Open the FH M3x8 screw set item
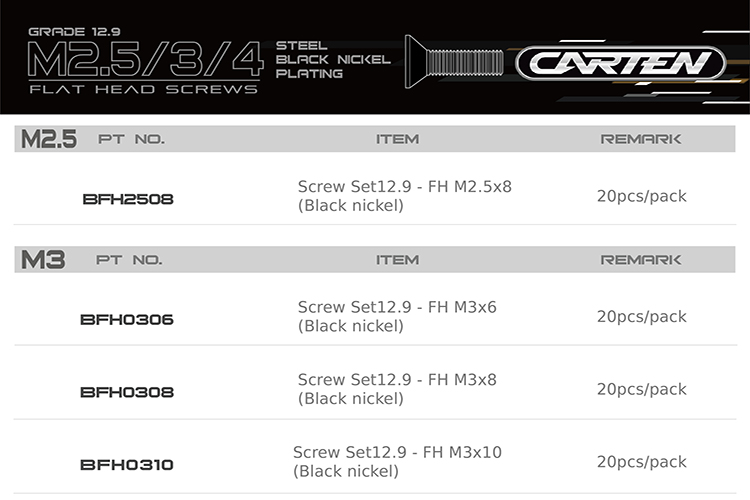Viewport: 750px width, 500px height. [x=397, y=389]
